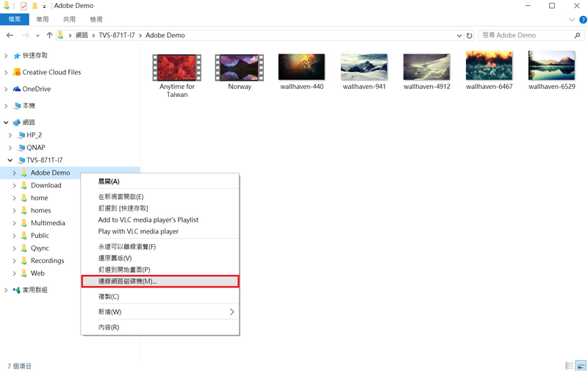Open the address bar history dropdown
Image resolution: width=588 pixels, height=371 pixels.
(459, 35)
